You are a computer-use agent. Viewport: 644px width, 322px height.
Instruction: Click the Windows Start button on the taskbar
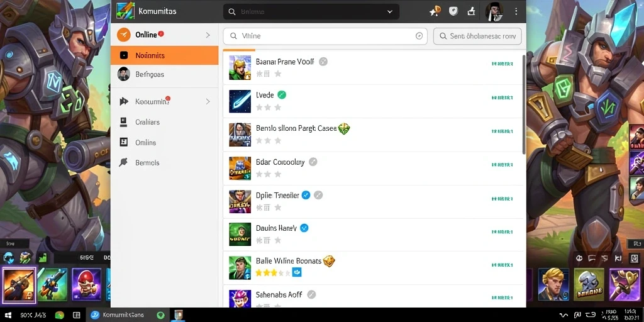(7, 315)
